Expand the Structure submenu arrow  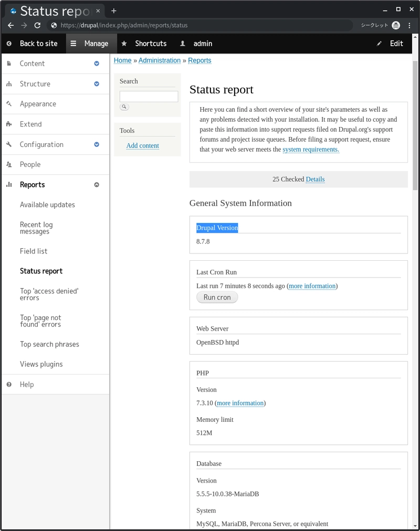97,83
